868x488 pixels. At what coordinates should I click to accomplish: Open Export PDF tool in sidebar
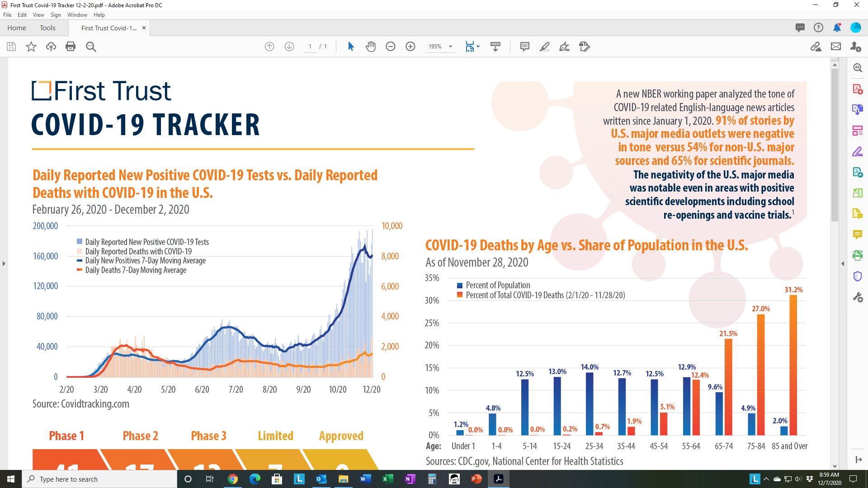point(858,109)
